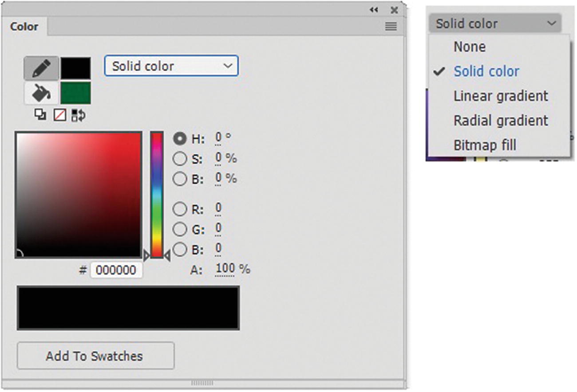Select the pencil stroke color icon
This screenshot has width=577, height=392.
[x=41, y=68]
